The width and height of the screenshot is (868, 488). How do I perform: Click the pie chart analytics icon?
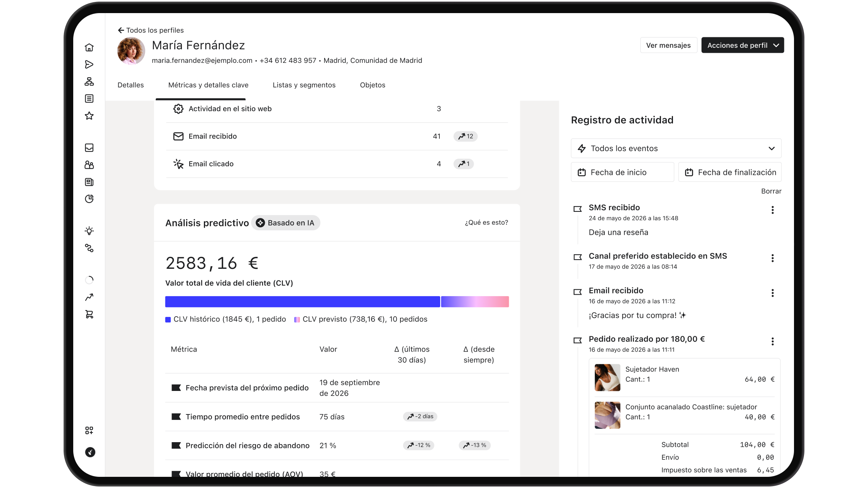(x=89, y=199)
